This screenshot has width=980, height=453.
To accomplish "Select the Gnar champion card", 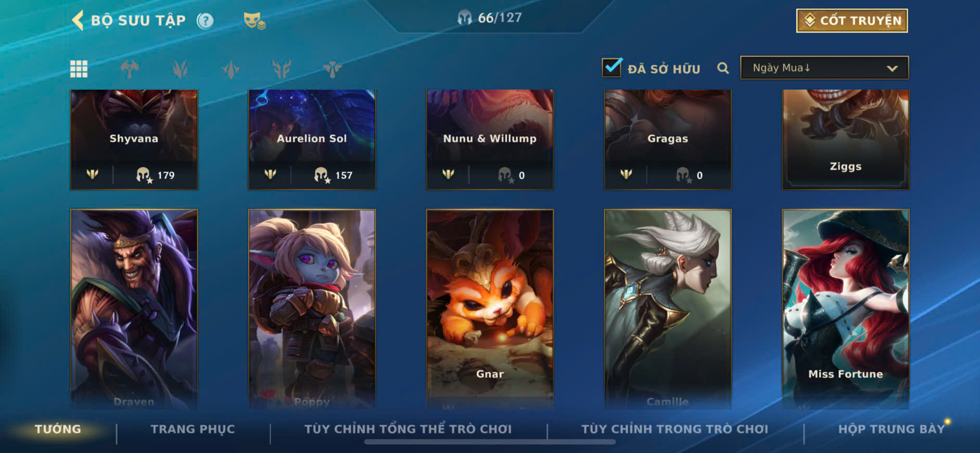I will point(490,309).
